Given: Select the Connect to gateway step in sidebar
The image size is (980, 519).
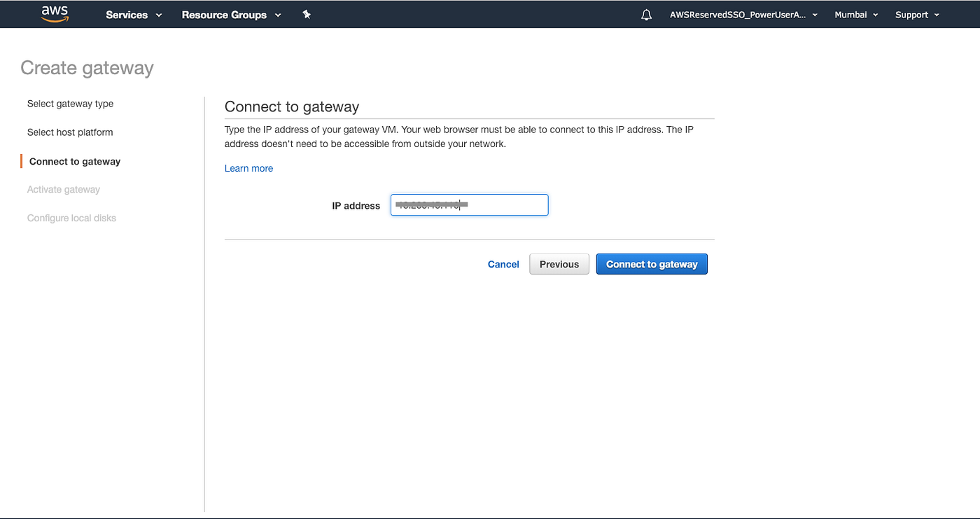Looking at the screenshot, I should [74, 161].
